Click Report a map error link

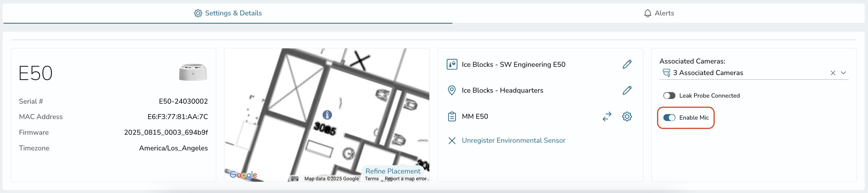click(x=405, y=179)
